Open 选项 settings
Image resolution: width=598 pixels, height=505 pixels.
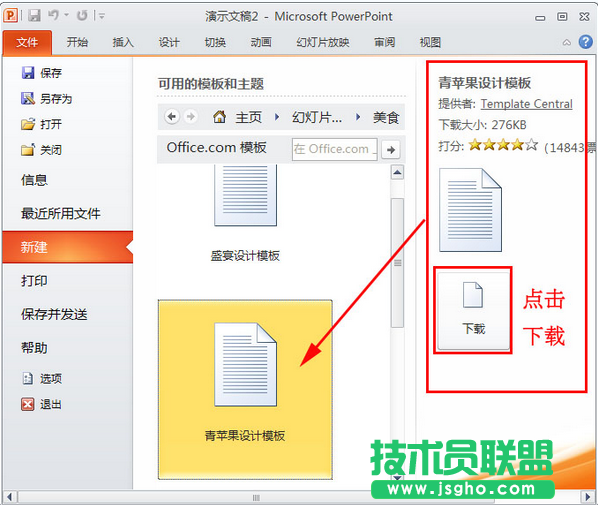pyautogui.click(x=41, y=378)
